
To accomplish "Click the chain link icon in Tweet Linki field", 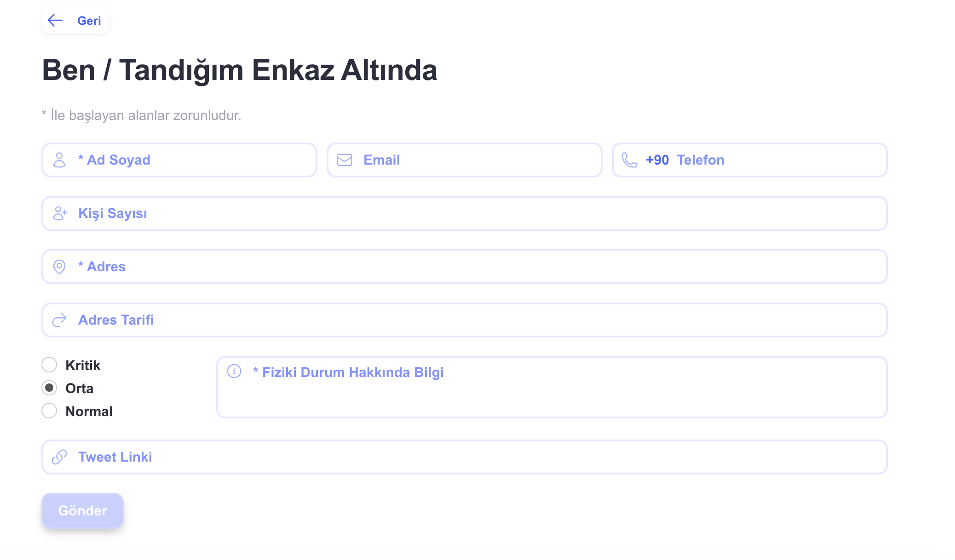I will (x=59, y=457).
